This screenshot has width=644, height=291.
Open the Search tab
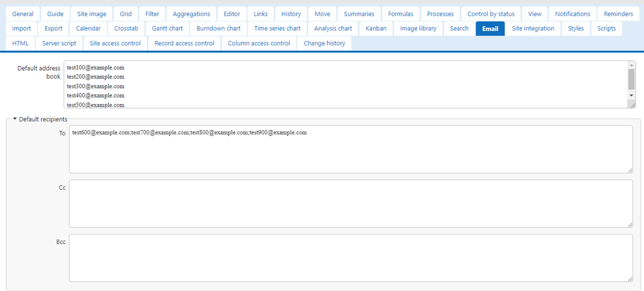(x=459, y=28)
